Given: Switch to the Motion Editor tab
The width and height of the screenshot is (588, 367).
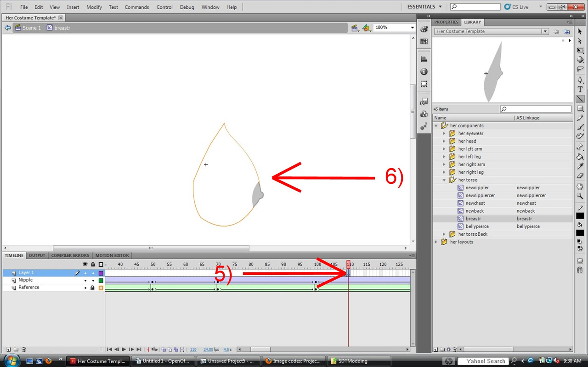Looking at the screenshot, I should click(112, 255).
